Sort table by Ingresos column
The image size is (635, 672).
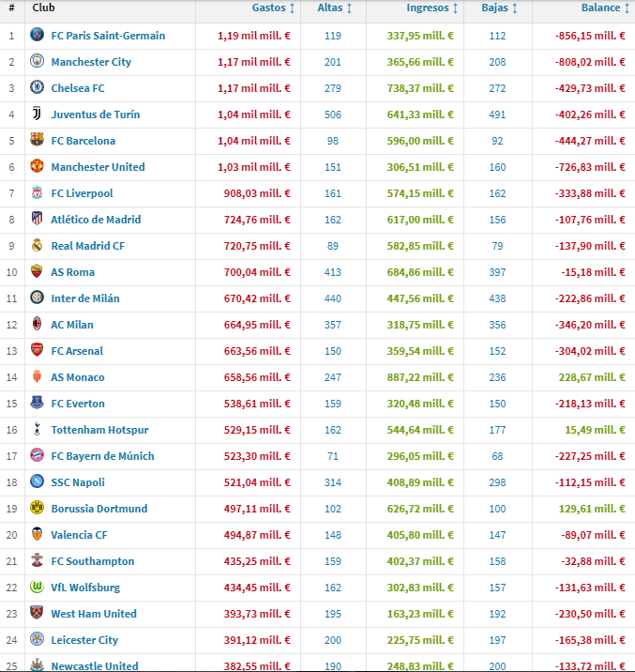tap(432, 8)
